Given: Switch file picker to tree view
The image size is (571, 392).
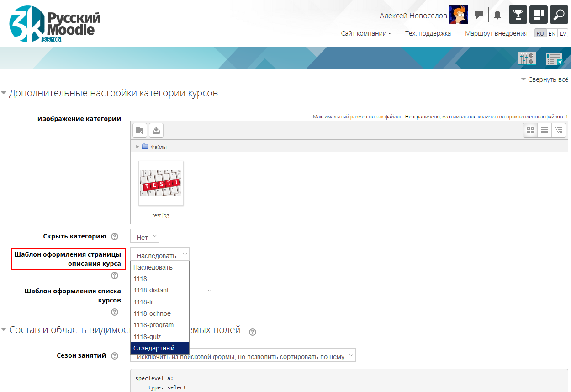Looking at the screenshot, I should [558, 130].
